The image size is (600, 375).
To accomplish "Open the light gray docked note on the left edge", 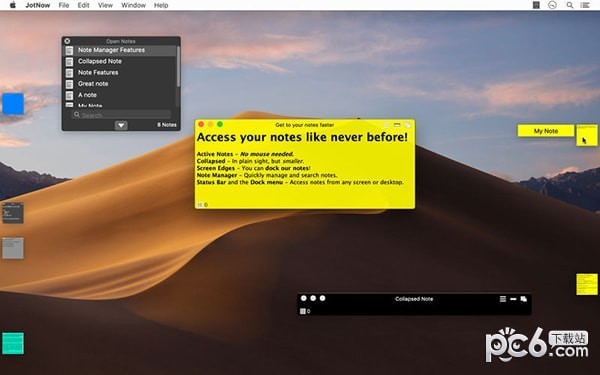I will (13, 248).
